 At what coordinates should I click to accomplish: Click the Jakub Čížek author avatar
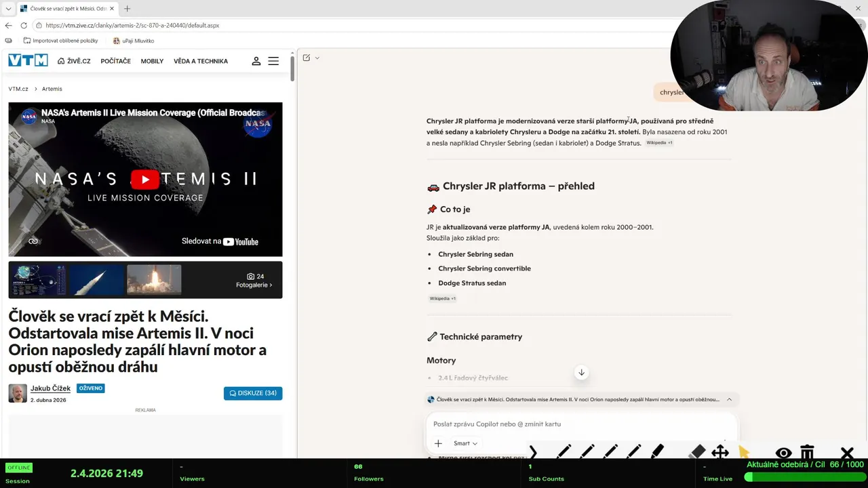pos(18,393)
